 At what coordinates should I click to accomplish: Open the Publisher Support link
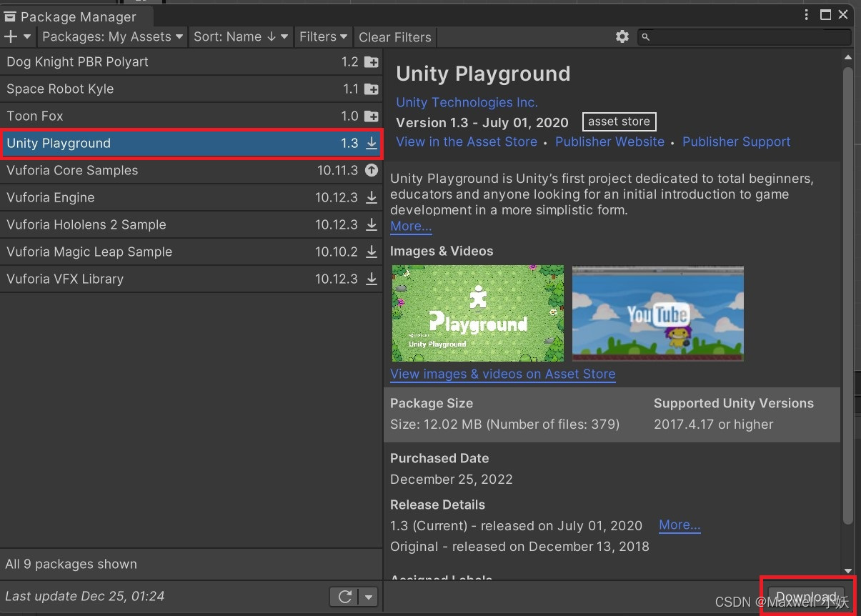tap(736, 141)
